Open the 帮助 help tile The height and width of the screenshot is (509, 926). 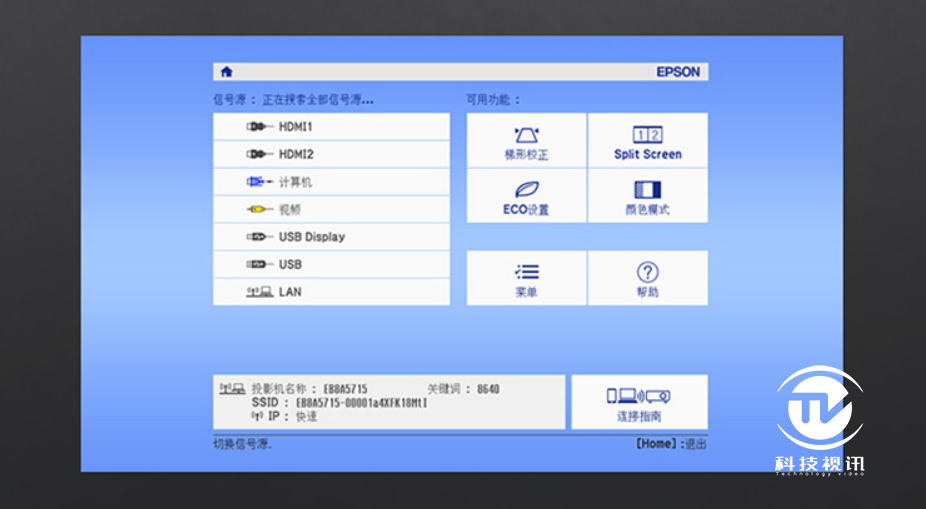click(648, 278)
